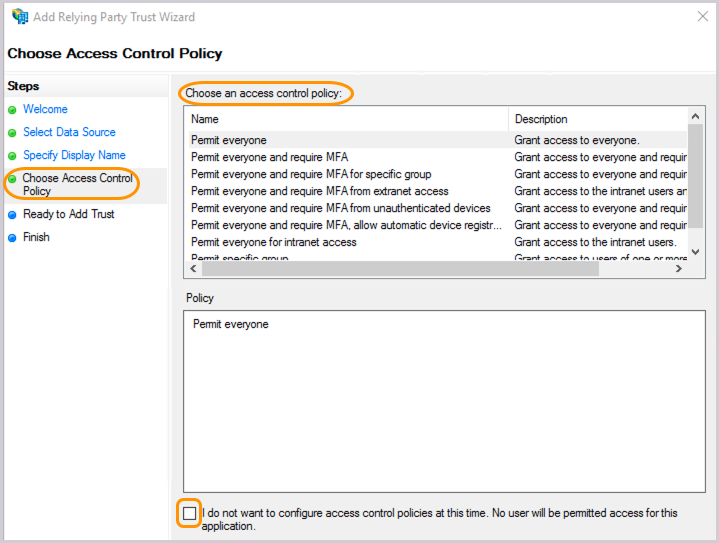
Task: Click the green bullet beside Select Data Source
Action: (12, 133)
